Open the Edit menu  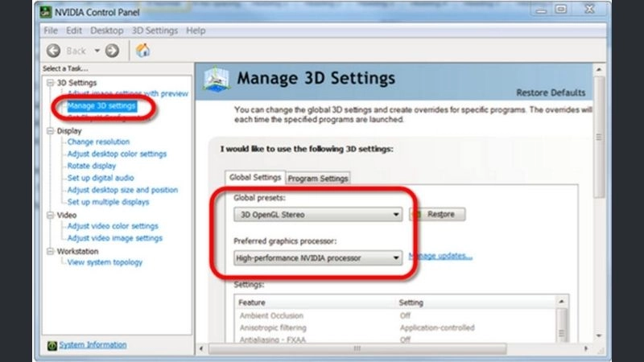pyautogui.click(x=74, y=31)
